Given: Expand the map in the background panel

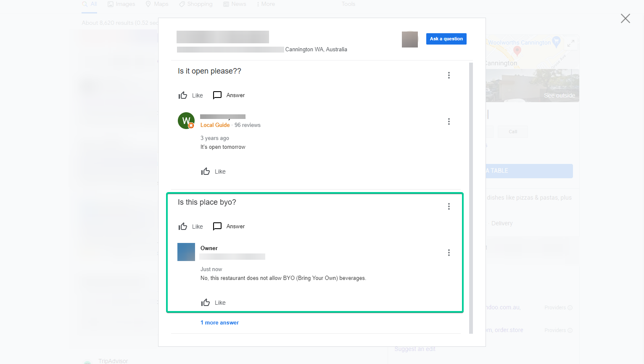Looking at the screenshot, I should click(571, 43).
